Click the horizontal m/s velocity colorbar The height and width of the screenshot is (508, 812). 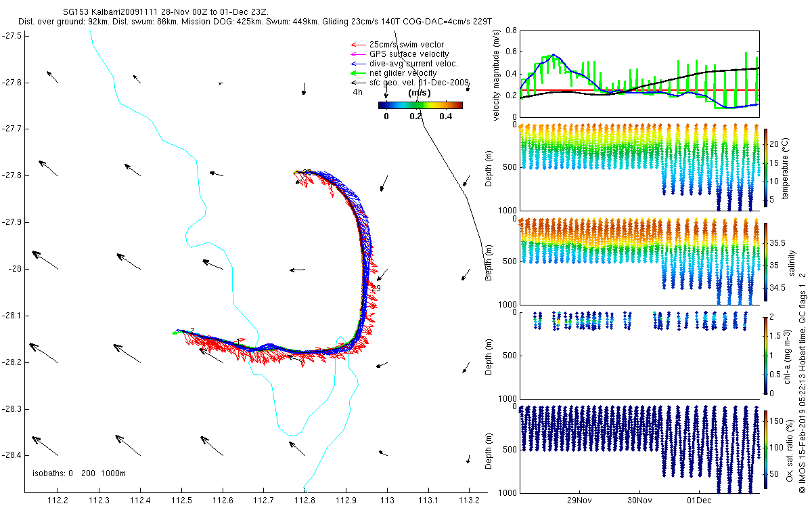point(420,105)
